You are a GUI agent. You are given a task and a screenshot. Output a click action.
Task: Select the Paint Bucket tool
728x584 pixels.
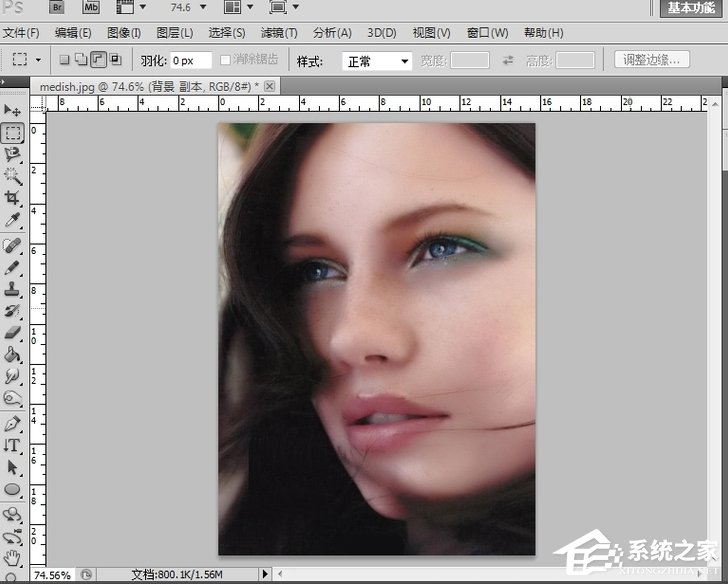point(12,355)
